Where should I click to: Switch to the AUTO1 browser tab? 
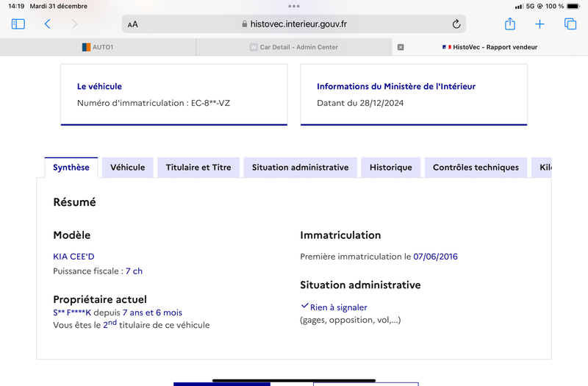point(98,47)
